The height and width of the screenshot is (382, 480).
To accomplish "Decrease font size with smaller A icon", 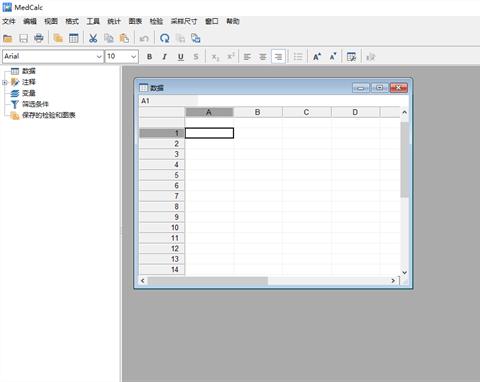I will (x=333, y=57).
